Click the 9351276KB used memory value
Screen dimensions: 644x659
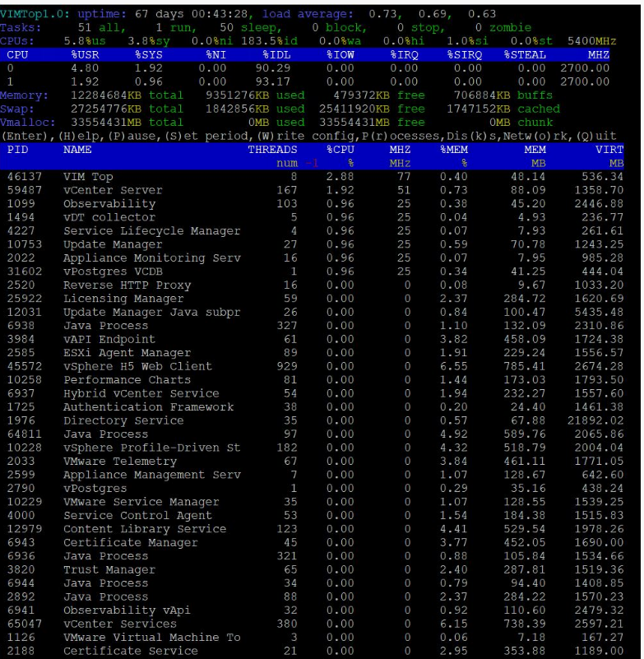(238, 95)
